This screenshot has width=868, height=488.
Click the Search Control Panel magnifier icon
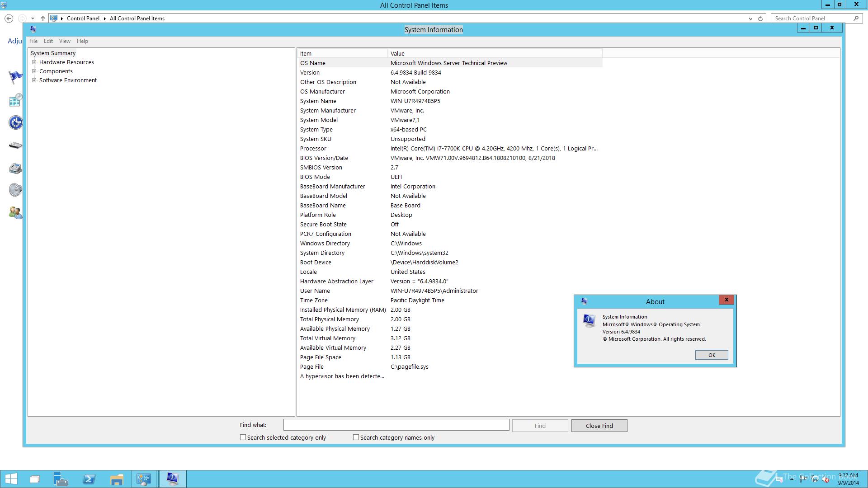click(x=856, y=19)
